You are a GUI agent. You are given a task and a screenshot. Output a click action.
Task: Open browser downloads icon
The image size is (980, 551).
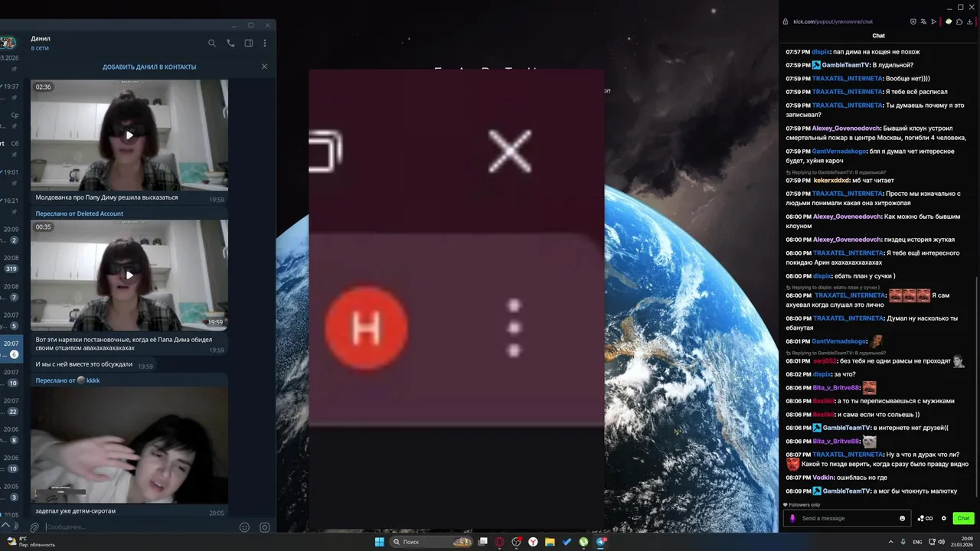coord(970,21)
